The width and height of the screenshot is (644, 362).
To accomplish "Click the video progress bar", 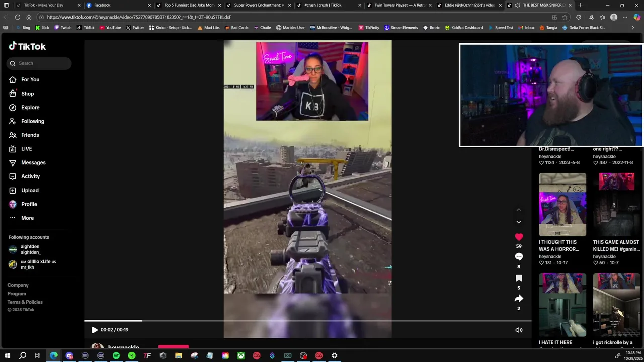I will coord(307,321).
